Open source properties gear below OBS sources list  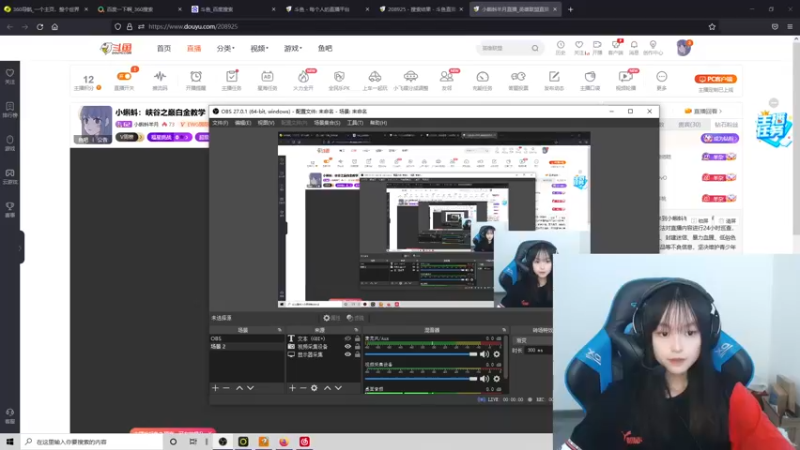pyautogui.click(x=314, y=388)
